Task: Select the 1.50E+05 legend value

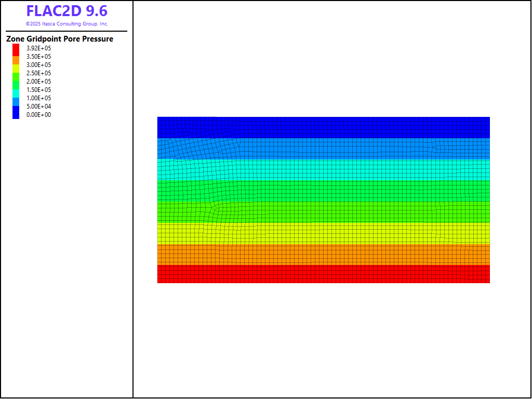Action: (x=38, y=90)
